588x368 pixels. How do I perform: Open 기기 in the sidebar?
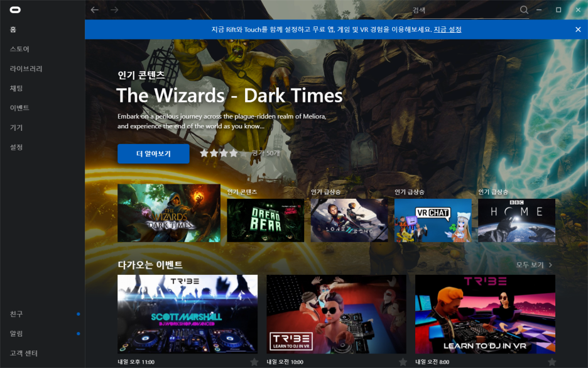point(16,128)
